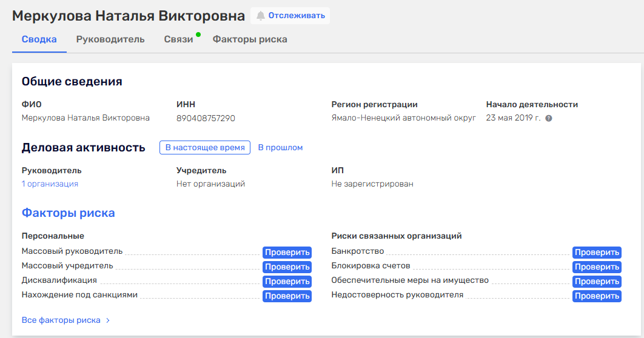The width and height of the screenshot is (644, 338).
Task: Switch business activity to В прошлом
Action: [280, 148]
